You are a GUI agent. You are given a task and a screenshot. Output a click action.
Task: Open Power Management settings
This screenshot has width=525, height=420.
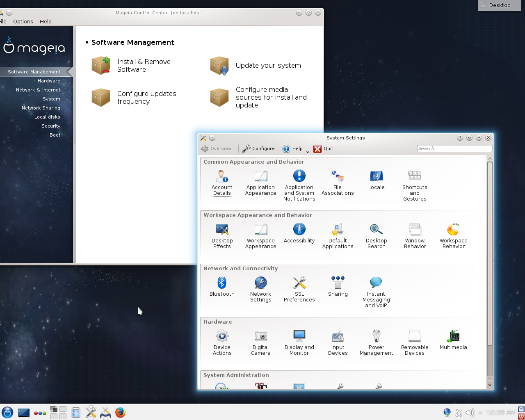tap(376, 343)
